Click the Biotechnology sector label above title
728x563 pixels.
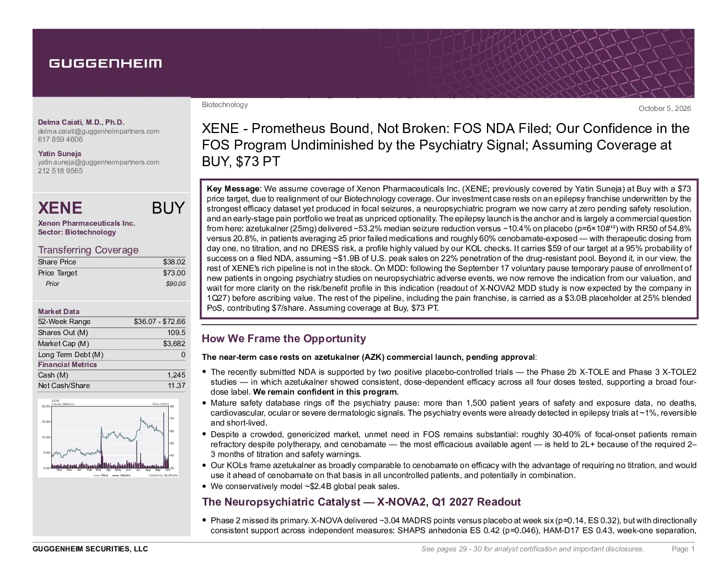225,104
